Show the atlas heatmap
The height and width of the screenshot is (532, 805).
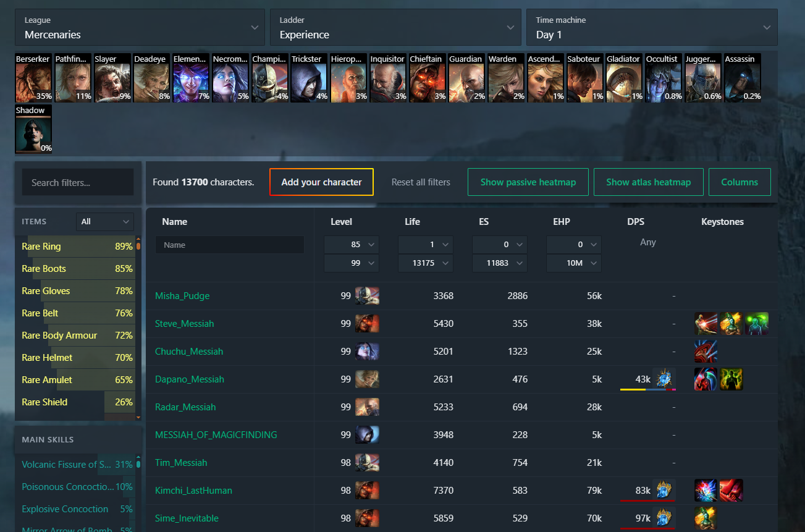click(649, 182)
